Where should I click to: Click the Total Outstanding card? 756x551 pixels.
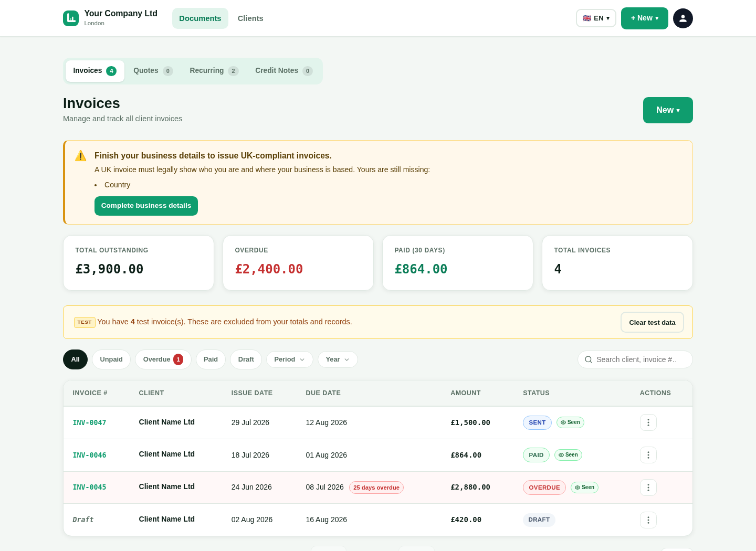(139, 263)
